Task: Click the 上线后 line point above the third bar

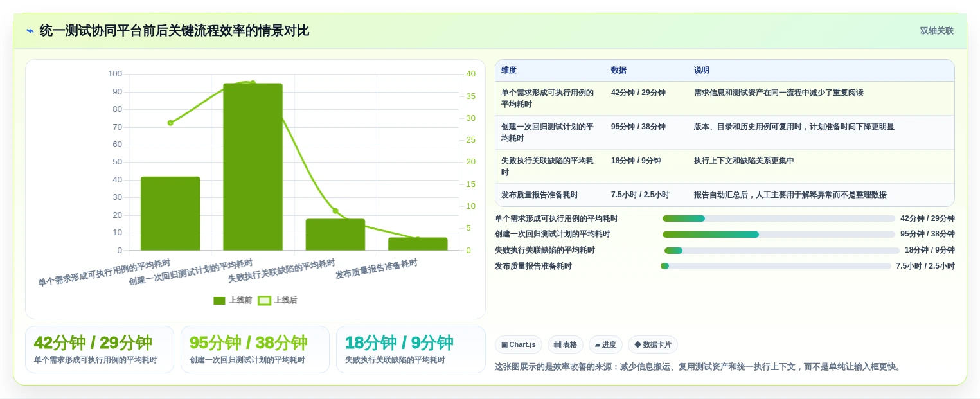Action: click(x=335, y=211)
